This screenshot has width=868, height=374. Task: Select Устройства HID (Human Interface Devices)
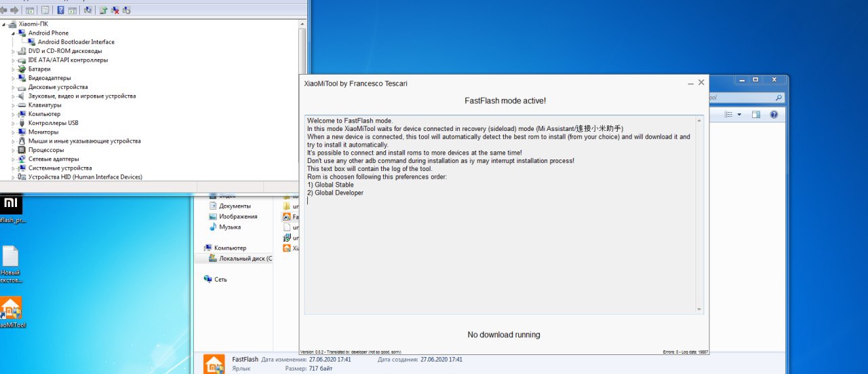[85, 177]
